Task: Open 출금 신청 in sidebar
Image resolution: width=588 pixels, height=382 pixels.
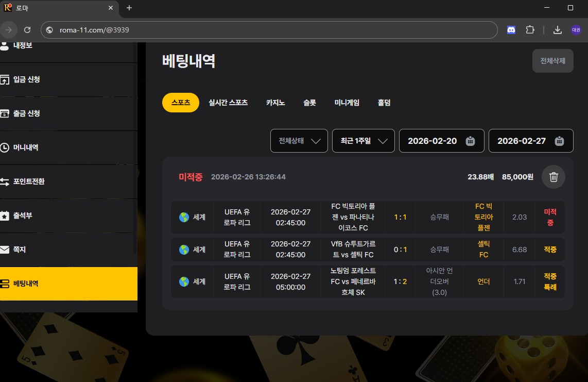Action: 27,113
